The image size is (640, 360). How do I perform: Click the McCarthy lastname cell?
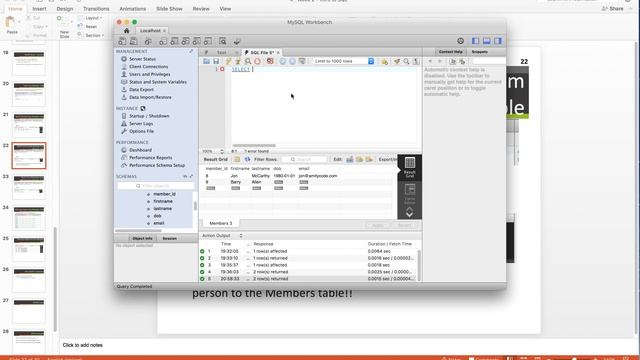point(261,176)
